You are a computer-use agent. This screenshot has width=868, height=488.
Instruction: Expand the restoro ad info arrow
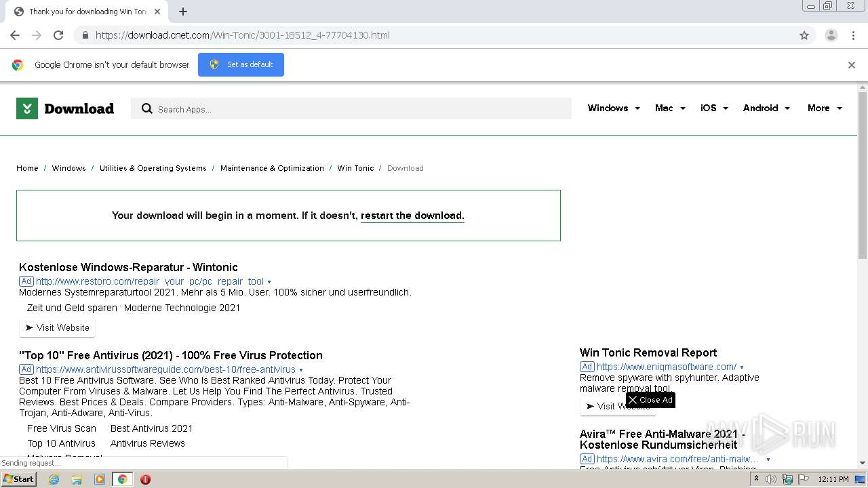269,282
